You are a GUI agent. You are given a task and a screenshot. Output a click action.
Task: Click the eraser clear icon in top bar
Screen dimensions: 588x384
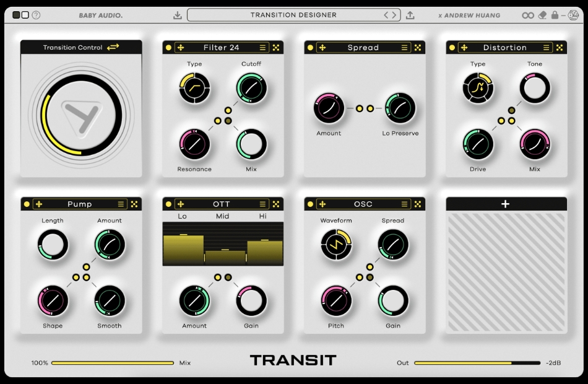point(542,15)
